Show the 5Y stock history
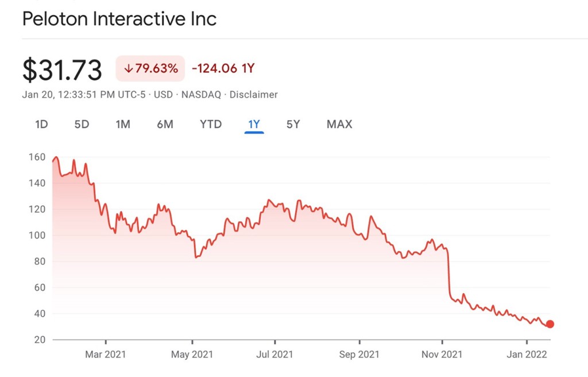Viewport: 588px width, 377px height. [293, 124]
